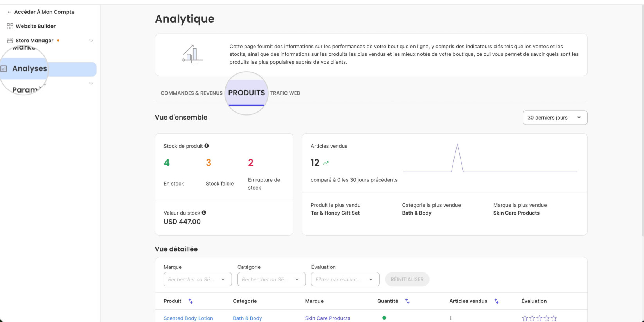Image resolution: width=644 pixels, height=322 pixels.
Task: Click Skin Care Products under Marque la plus vendue
Action: pyautogui.click(x=516, y=213)
